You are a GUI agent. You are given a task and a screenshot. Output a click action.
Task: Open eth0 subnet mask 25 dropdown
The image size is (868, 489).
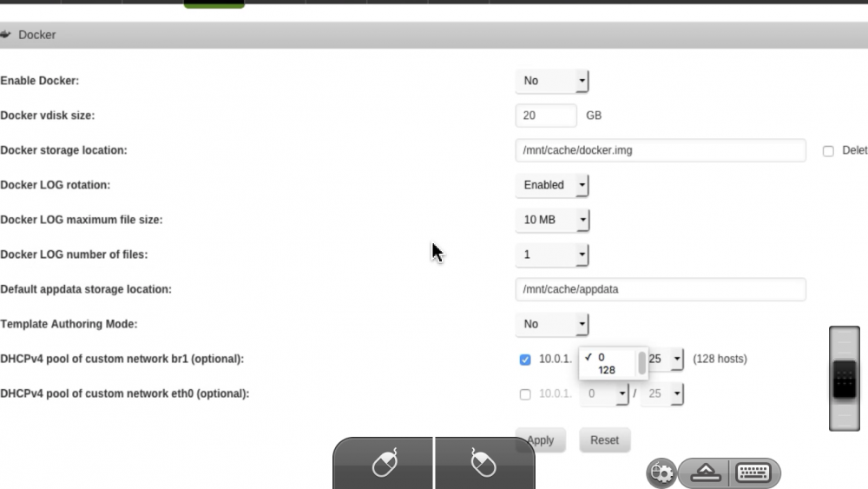pos(662,393)
